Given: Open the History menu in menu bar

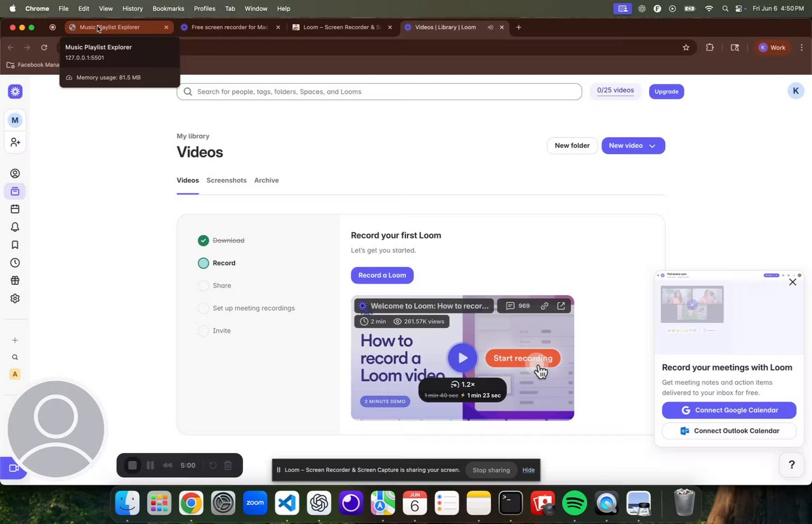Looking at the screenshot, I should 133,8.
